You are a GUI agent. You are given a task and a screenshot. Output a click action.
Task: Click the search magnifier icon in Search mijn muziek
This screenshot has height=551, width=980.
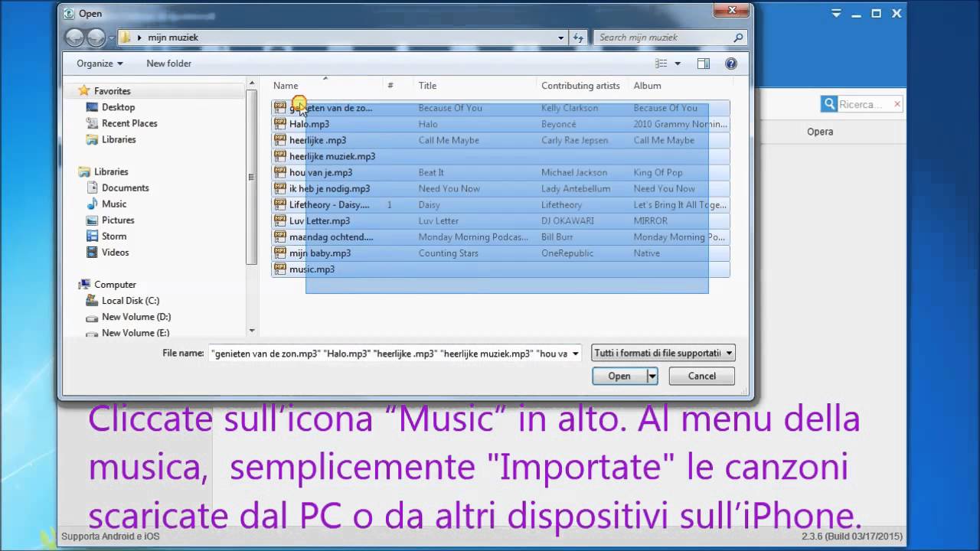click(738, 37)
